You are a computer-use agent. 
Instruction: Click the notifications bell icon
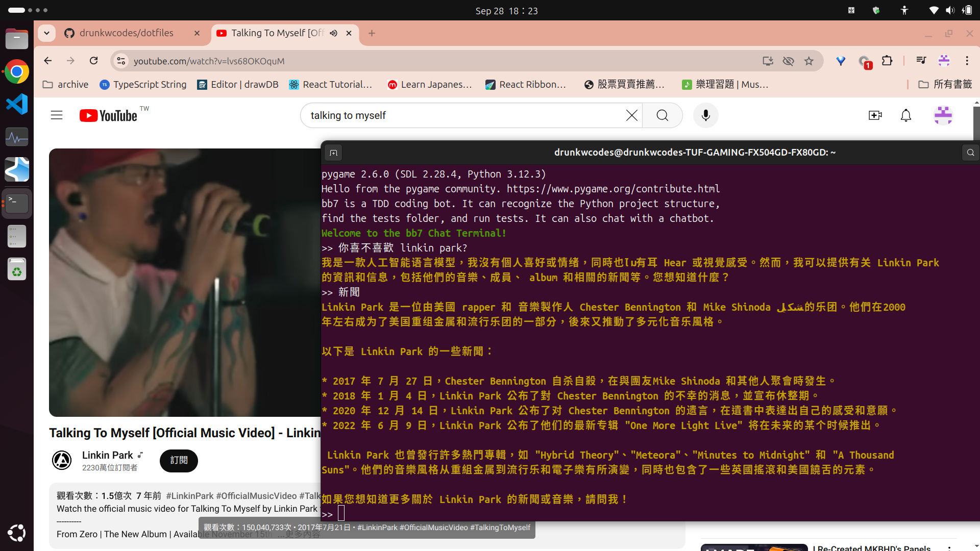pyautogui.click(x=906, y=115)
